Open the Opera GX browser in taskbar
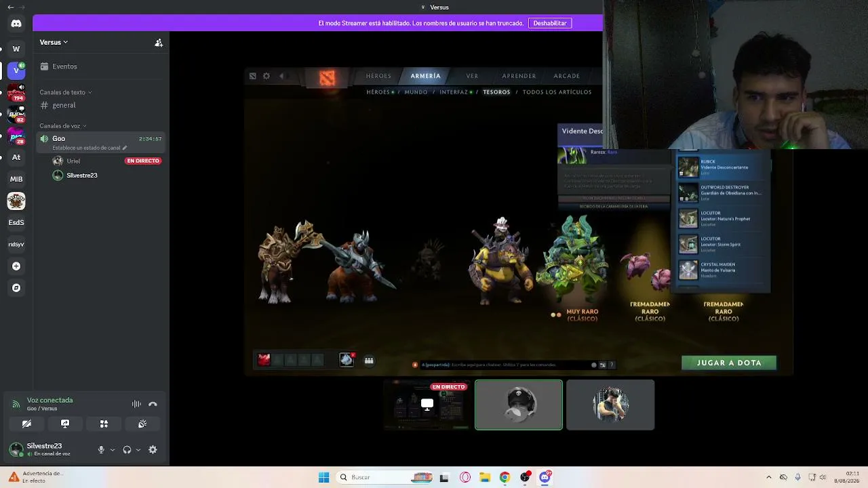Viewport: 868px width, 488px height. click(x=465, y=477)
